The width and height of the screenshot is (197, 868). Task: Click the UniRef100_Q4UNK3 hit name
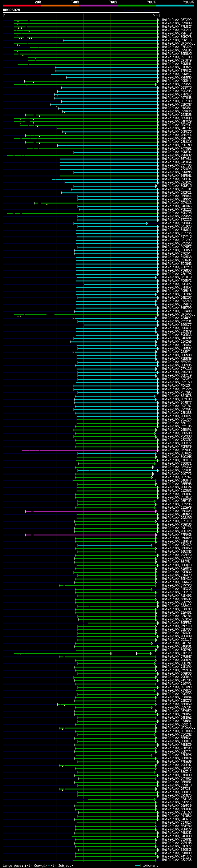[x=177, y=515]
